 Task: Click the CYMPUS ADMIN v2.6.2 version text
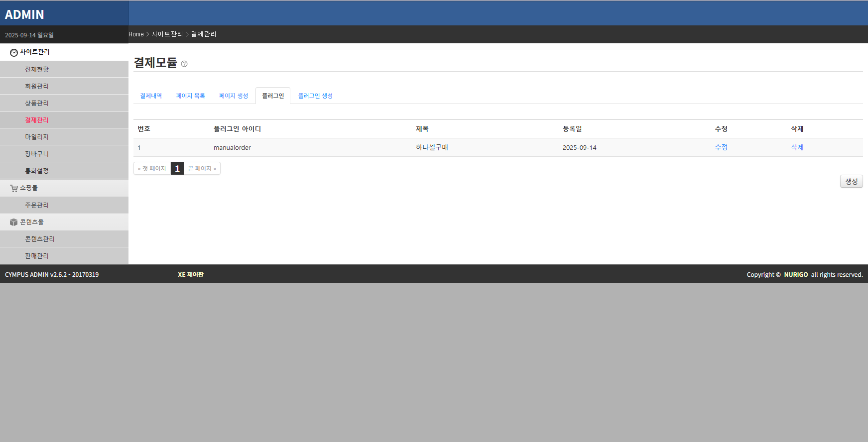click(52, 274)
